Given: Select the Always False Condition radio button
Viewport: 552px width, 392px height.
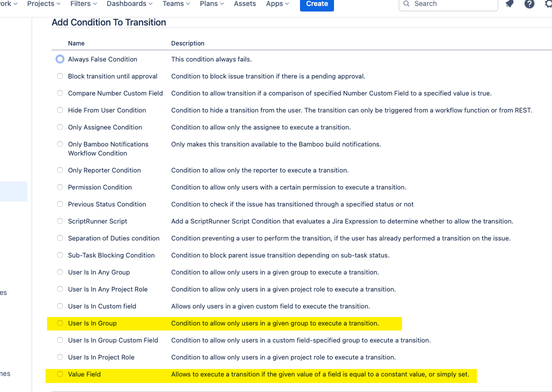Looking at the screenshot, I should (59, 58).
